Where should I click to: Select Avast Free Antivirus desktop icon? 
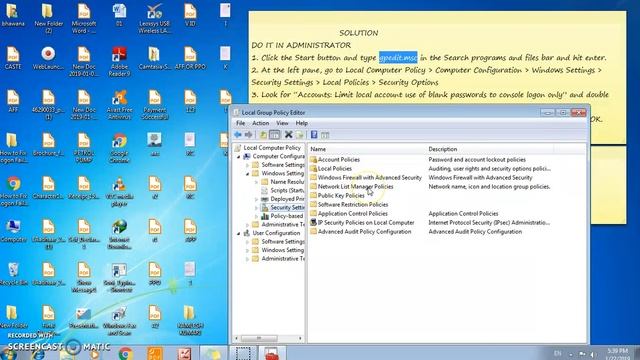coord(119,104)
